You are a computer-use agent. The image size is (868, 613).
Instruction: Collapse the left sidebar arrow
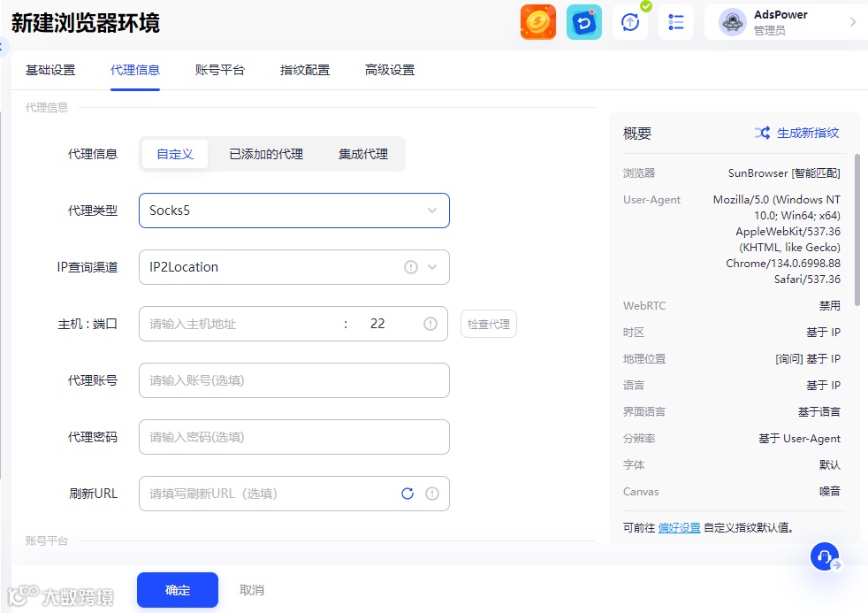[x=3, y=47]
